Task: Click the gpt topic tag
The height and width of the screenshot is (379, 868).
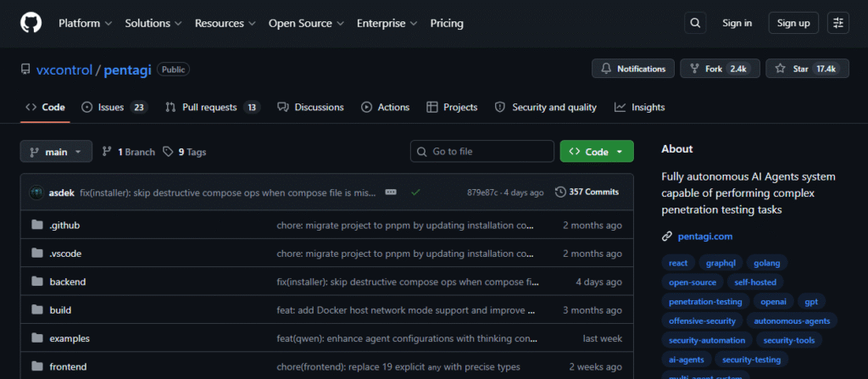Action: (x=811, y=302)
